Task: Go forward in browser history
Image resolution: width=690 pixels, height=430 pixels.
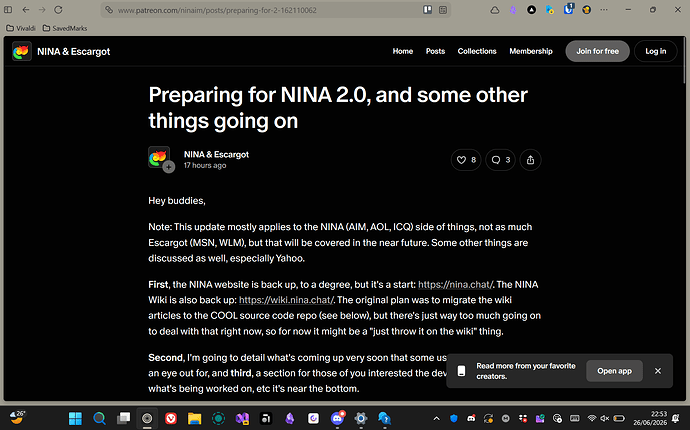Action: tap(42, 10)
